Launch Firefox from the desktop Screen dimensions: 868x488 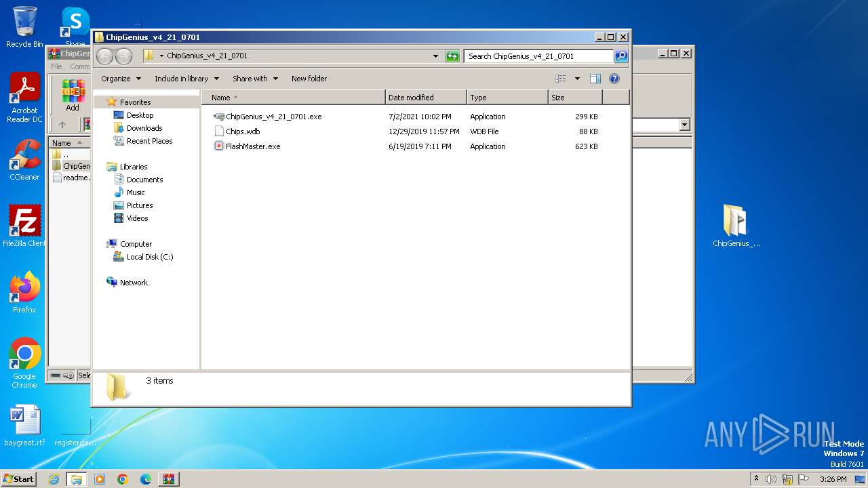tap(24, 293)
